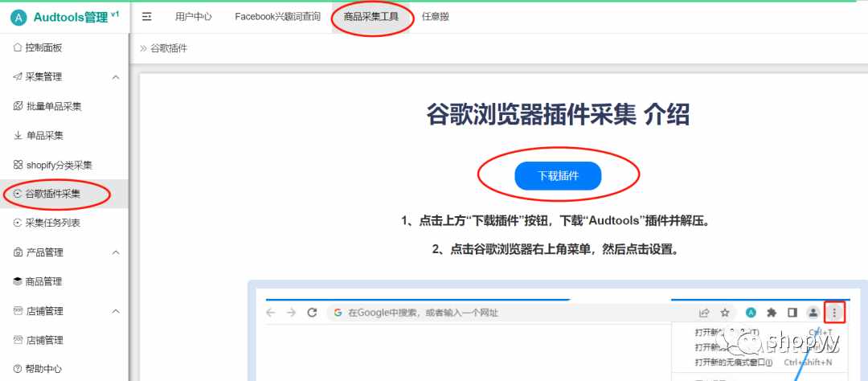Click the shop icon beside the 店铺管理 section header
The width and height of the screenshot is (868, 381).
click(18, 311)
